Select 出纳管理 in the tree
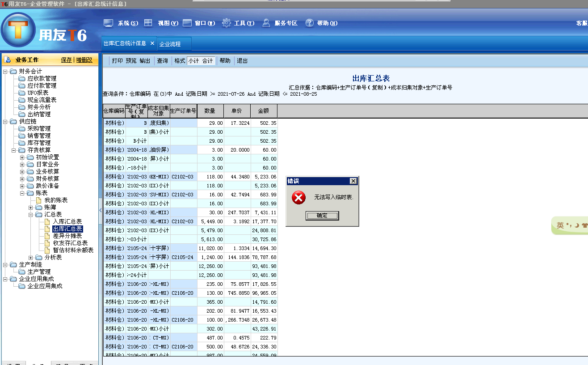 point(39,114)
